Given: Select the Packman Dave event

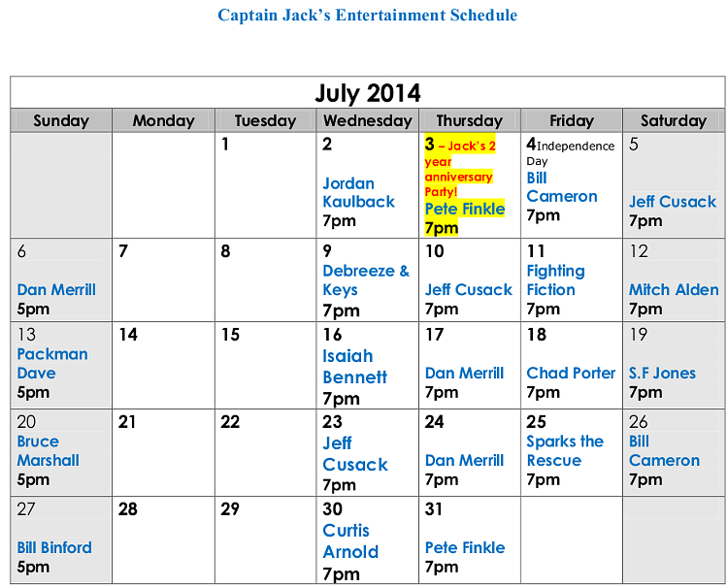Looking at the screenshot, I should coord(51,364).
